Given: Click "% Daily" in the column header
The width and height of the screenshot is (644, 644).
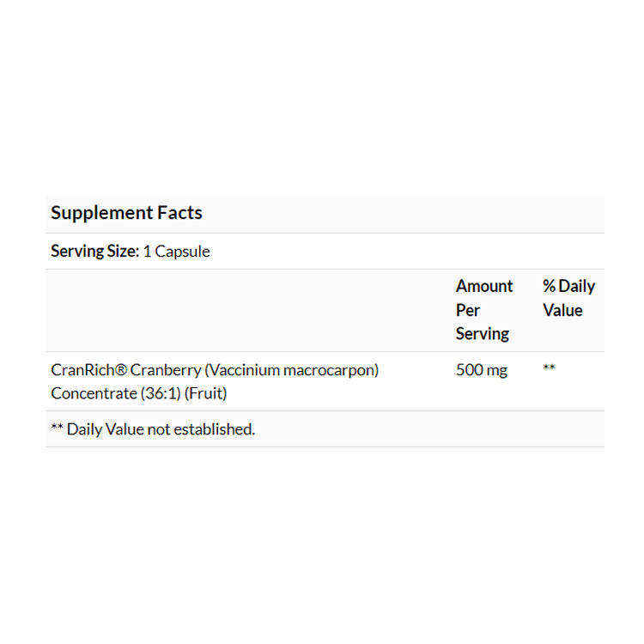Looking at the screenshot, I should tap(568, 286).
